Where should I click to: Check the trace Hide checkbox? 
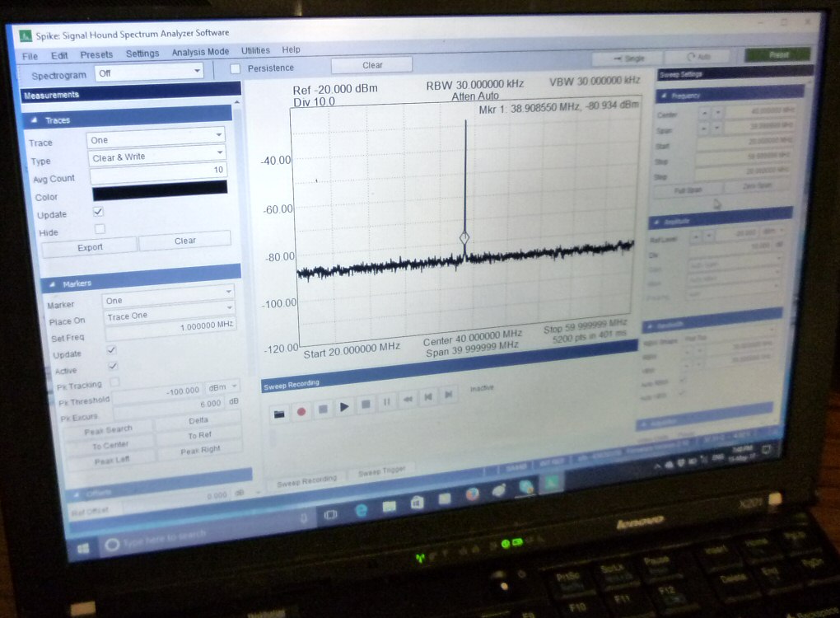(100, 228)
